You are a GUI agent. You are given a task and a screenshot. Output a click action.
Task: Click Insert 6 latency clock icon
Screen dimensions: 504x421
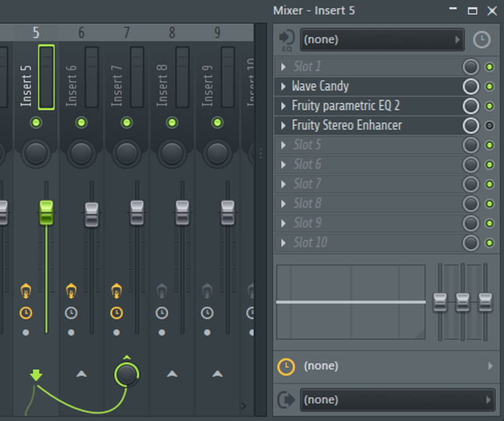71,313
